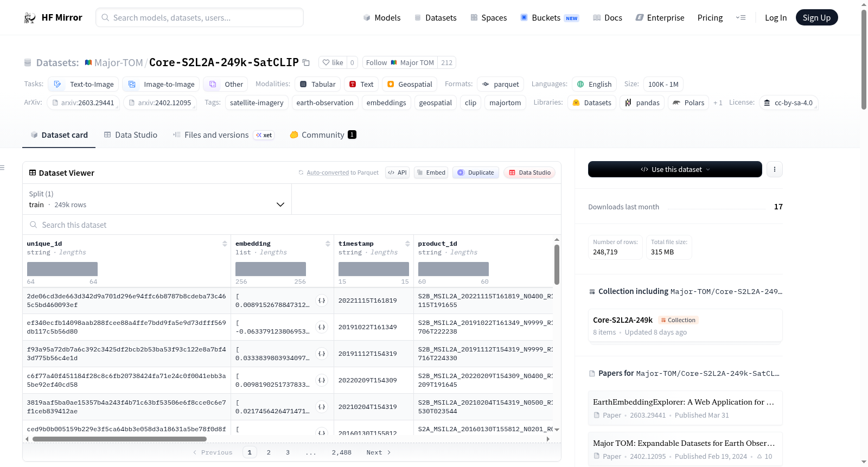Copy dataset name with the copy icon
Screen dimensions: 868x467
306,62
